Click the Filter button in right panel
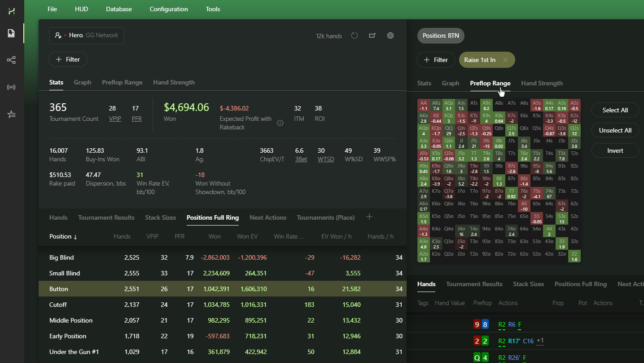Screen dimensions: 644x363 [436, 60]
